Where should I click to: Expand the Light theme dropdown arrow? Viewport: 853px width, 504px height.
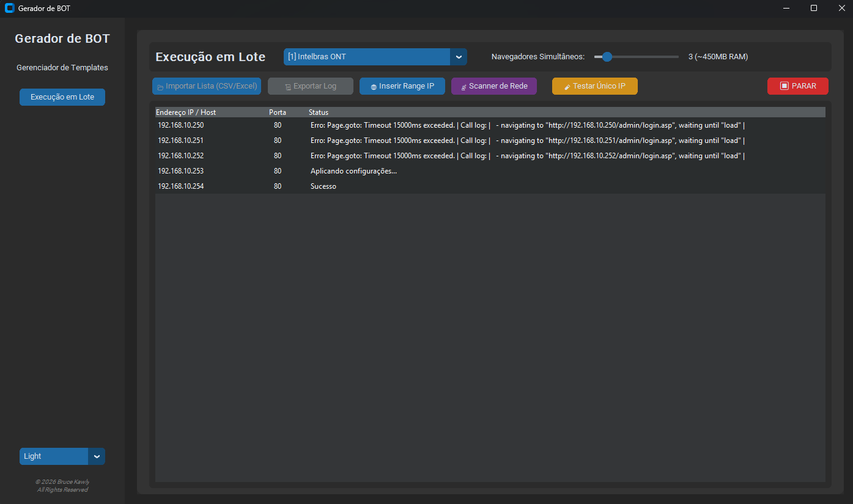click(x=97, y=456)
